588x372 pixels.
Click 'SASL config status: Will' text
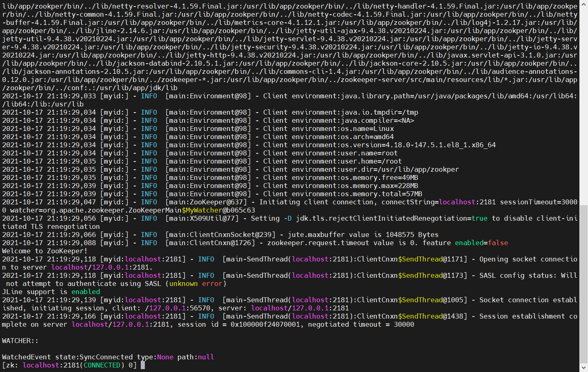pos(528,275)
